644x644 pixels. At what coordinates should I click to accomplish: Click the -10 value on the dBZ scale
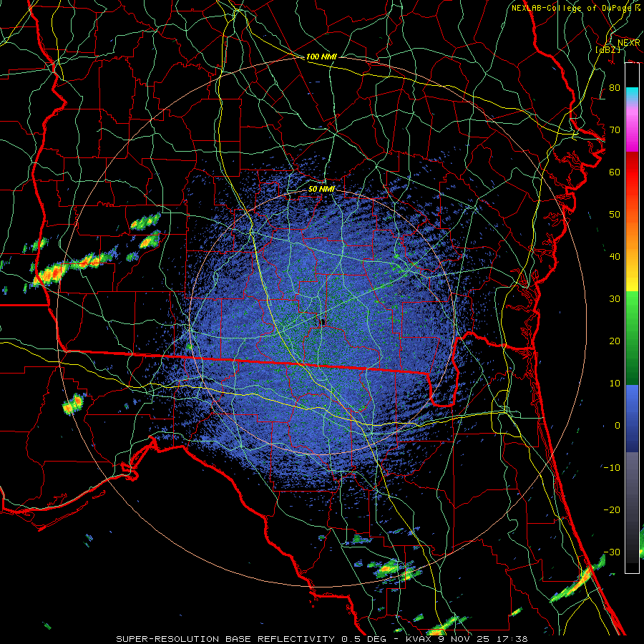pyautogui.click(x=612, y=468)
